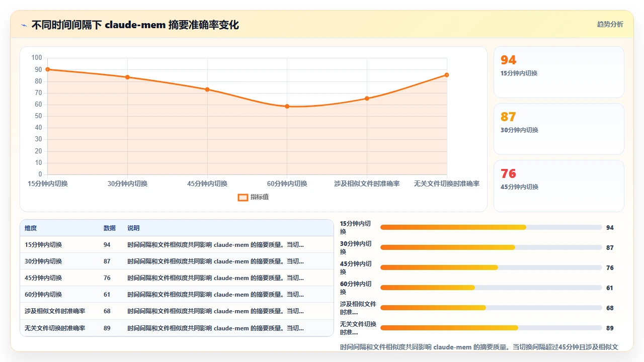Click the progress bar showing 94
Screen dimensions: 644x362
click(491, 227)
